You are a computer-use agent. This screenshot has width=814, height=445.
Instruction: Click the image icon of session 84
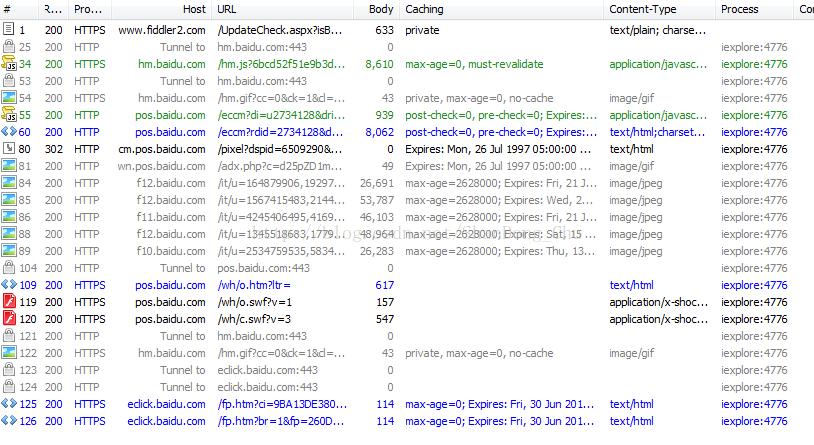[9, 182]
